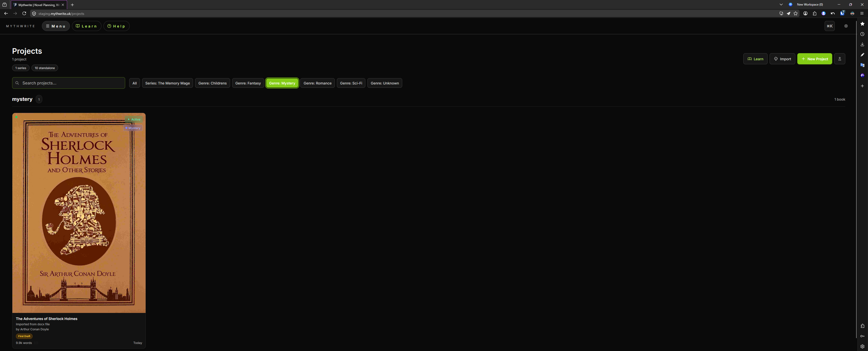Open the pencil notes sidebar panel
The width and height of the screenshot is (868, 351).
point(862,55)
